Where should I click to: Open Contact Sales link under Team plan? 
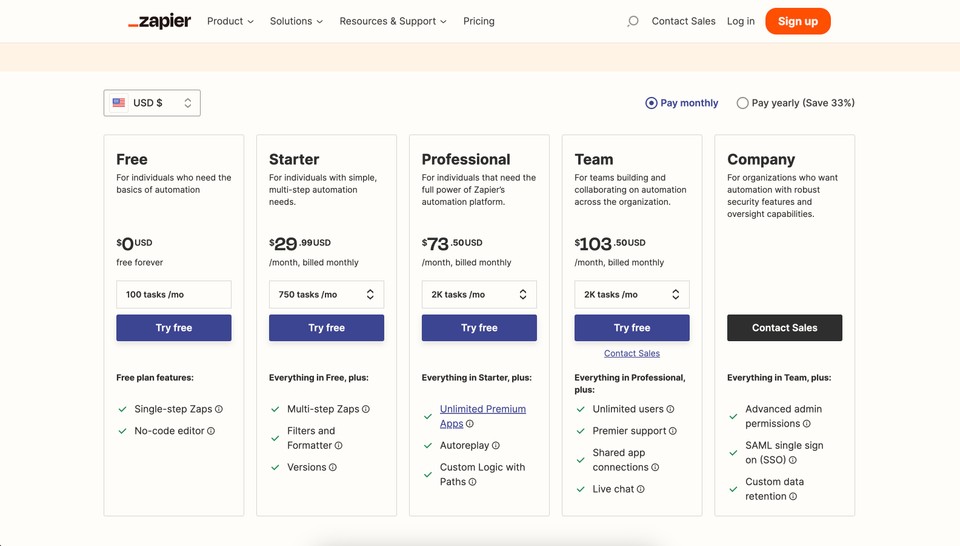632,354
